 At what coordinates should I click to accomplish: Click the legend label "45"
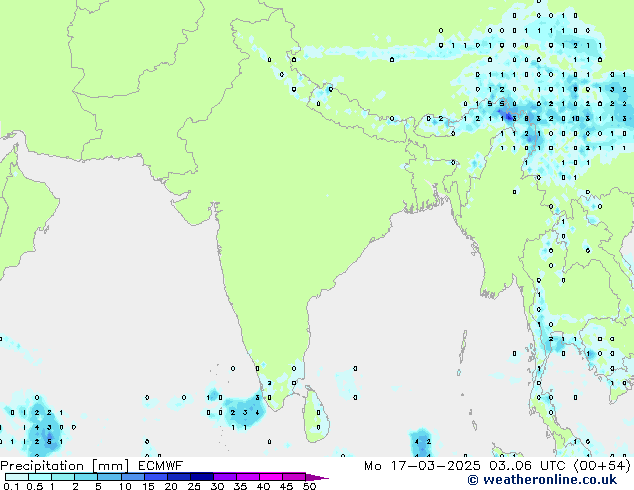pos(286,486)
